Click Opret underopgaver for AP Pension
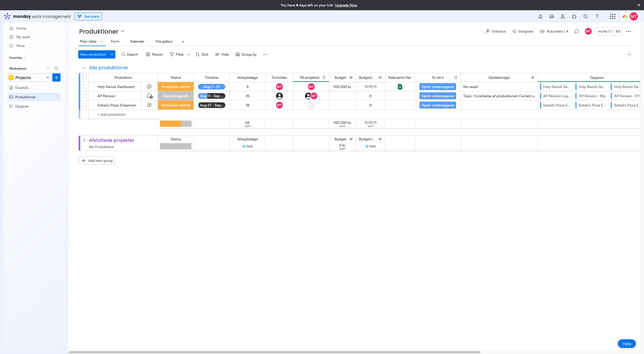Screen dimensions: 644x354 (x=437, y=96)
